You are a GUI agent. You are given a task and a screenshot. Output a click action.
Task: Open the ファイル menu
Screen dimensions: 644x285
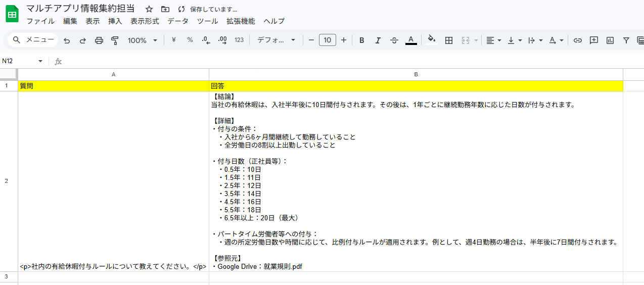point(40,21)
